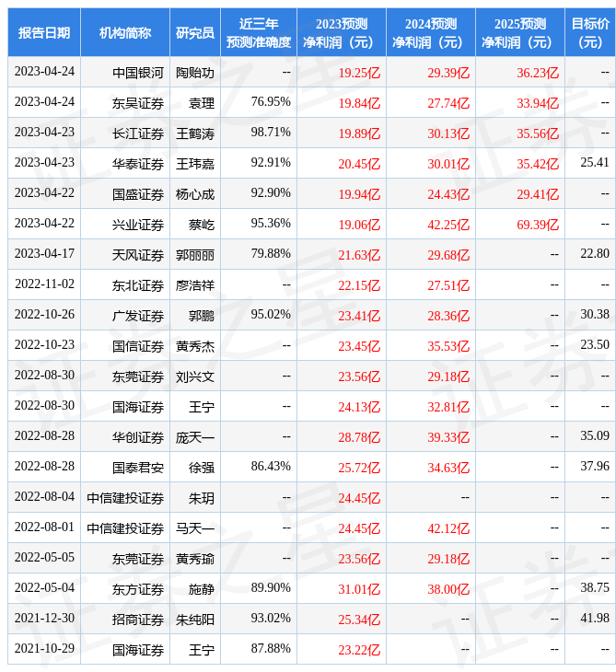Screen dimensions: 616x672
Task: Click target price 38.75
Action: [595, 588]
